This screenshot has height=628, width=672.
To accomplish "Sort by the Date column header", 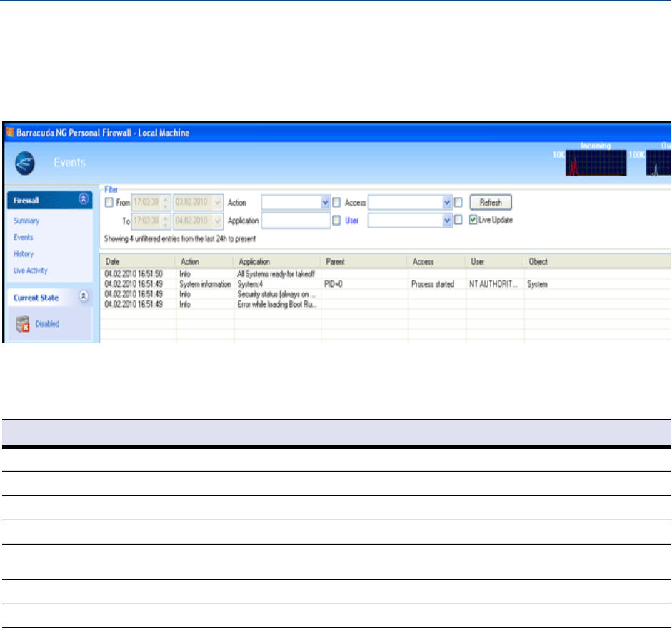I will (x=138, y=262).
